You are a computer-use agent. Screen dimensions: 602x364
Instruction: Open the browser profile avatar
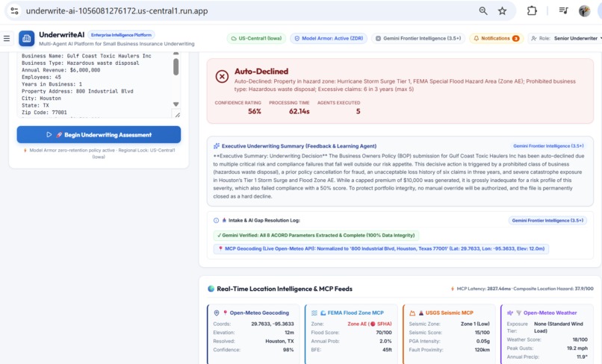click(584, 10)
